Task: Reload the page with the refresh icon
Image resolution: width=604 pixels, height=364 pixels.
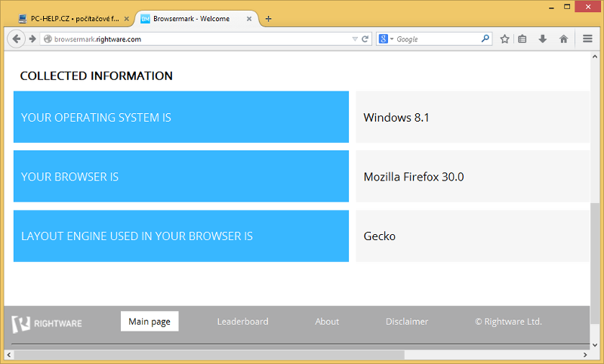Action: [x=365, y=39]
